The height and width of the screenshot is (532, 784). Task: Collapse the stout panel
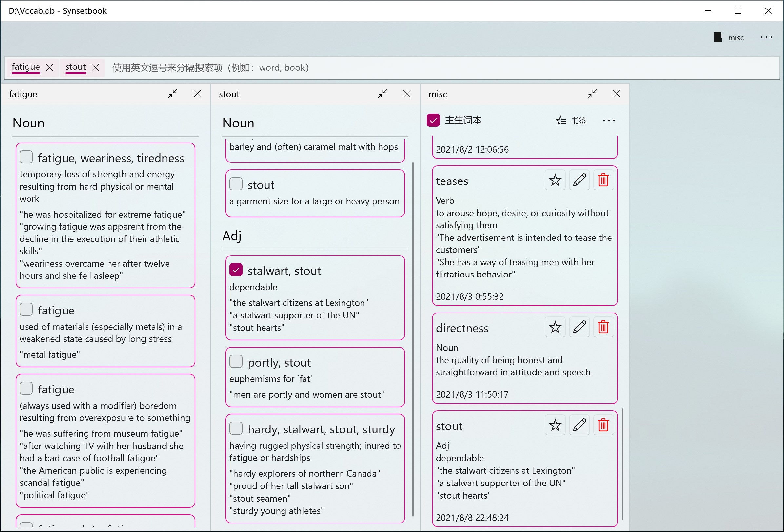[x=382, y=94]
